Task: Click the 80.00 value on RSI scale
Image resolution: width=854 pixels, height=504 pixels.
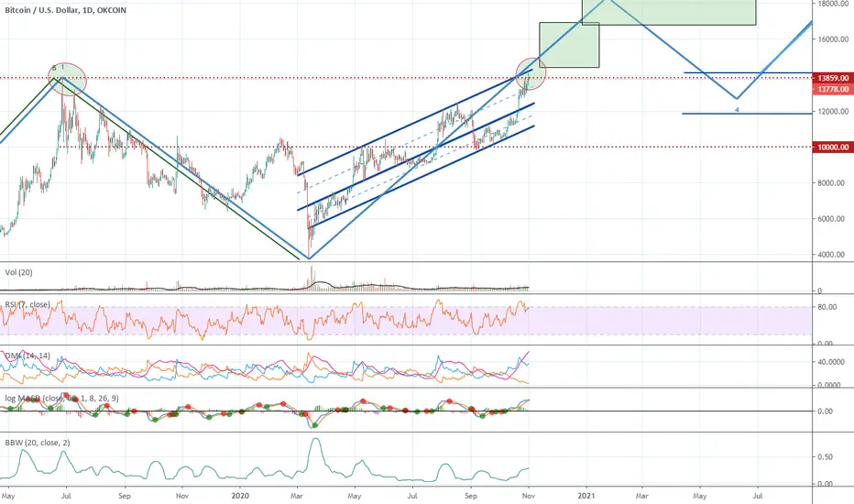Action: pos(827,307)
